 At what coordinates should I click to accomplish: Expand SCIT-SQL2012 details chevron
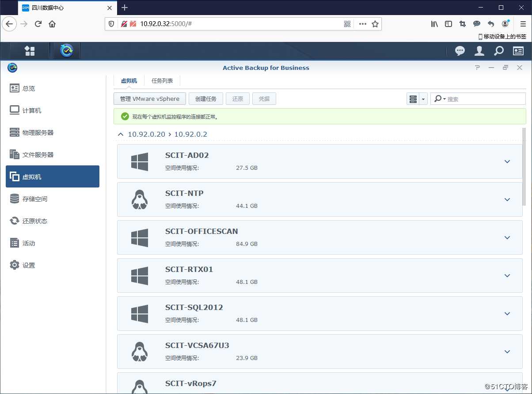(507, 314)
